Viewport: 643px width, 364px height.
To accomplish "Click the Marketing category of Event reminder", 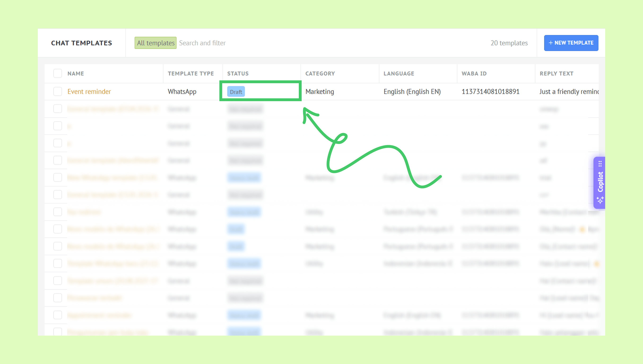I will click(x=320, y=91).
